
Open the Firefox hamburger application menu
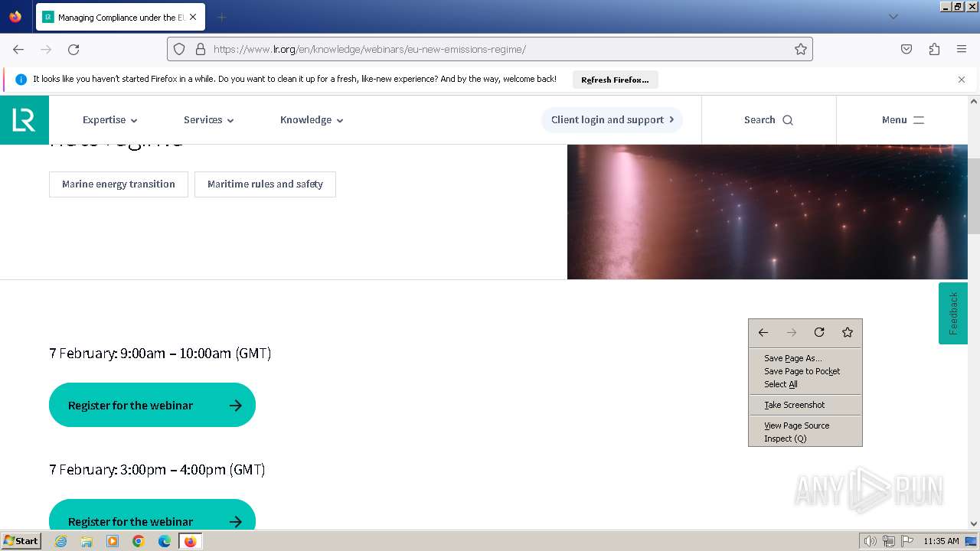(962, 49)
